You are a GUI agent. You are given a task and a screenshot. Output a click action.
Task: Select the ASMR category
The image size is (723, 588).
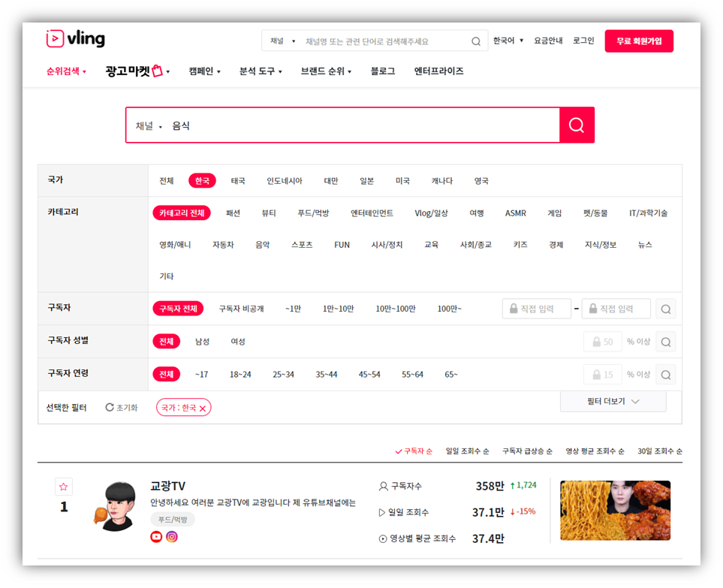516,213
